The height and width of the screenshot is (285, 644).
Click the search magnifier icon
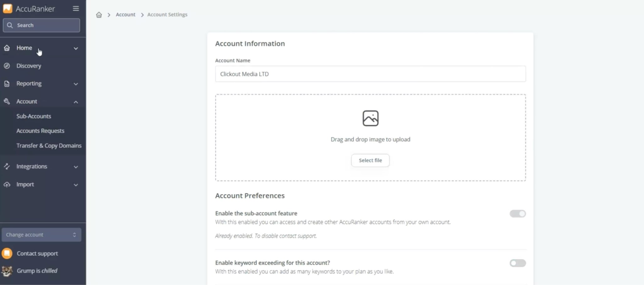coord(10,25)
